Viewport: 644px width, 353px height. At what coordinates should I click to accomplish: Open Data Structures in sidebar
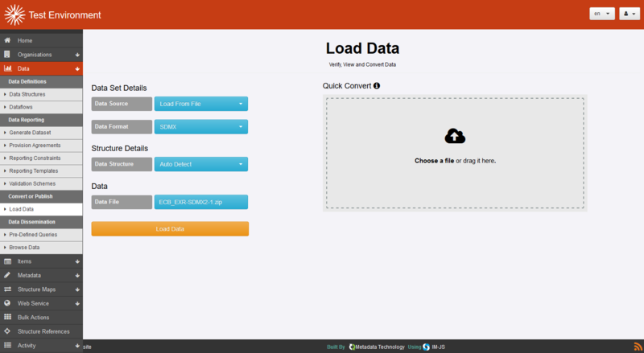(41, 94)
